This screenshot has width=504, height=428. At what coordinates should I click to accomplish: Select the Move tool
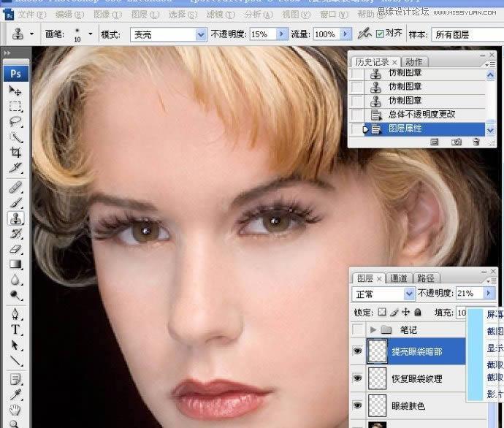15,90
